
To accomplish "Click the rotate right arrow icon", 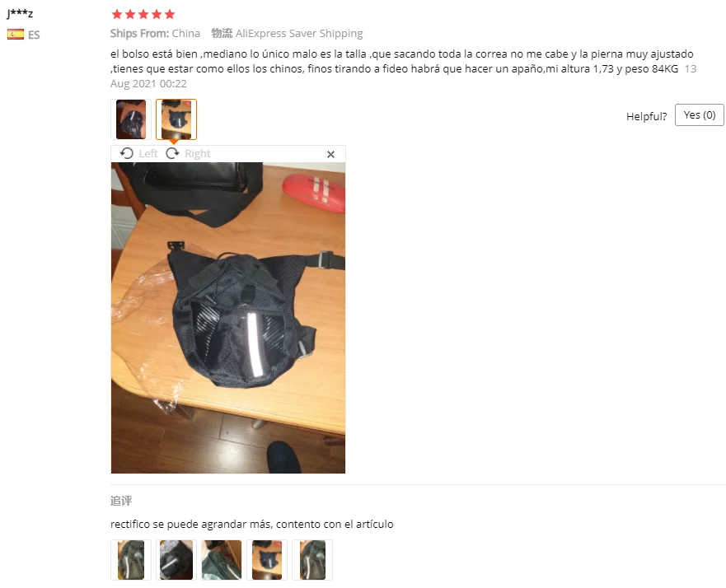I will click(172, 153).
